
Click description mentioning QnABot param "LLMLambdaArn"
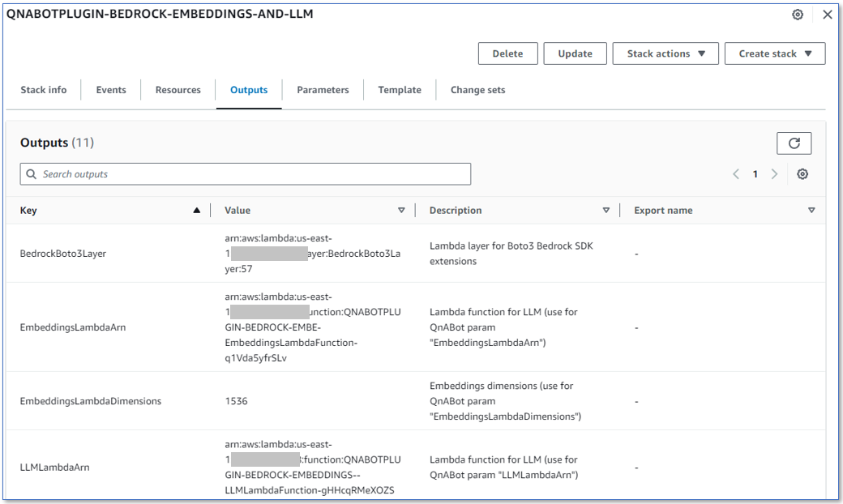pyautogui.click(x=503, y=468)
